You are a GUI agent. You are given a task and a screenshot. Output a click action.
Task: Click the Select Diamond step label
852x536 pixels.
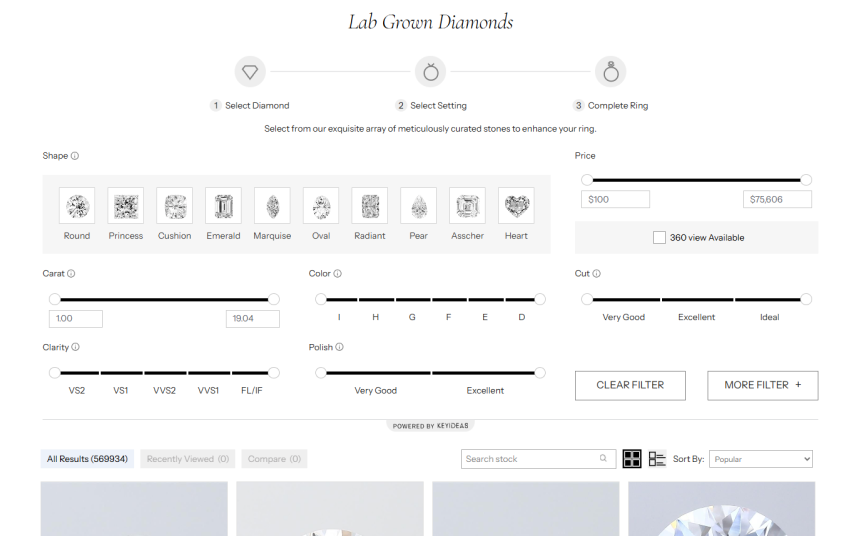257,105
